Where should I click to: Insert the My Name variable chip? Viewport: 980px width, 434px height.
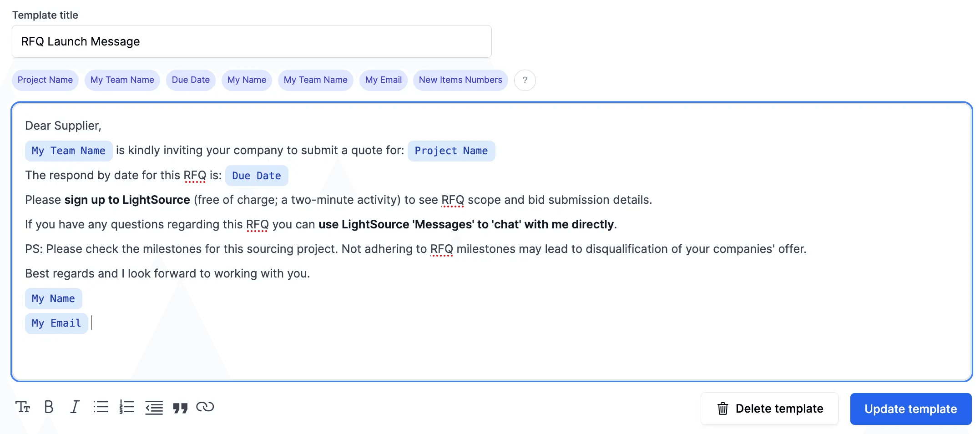pyautogui.click(x=247, y=80)
